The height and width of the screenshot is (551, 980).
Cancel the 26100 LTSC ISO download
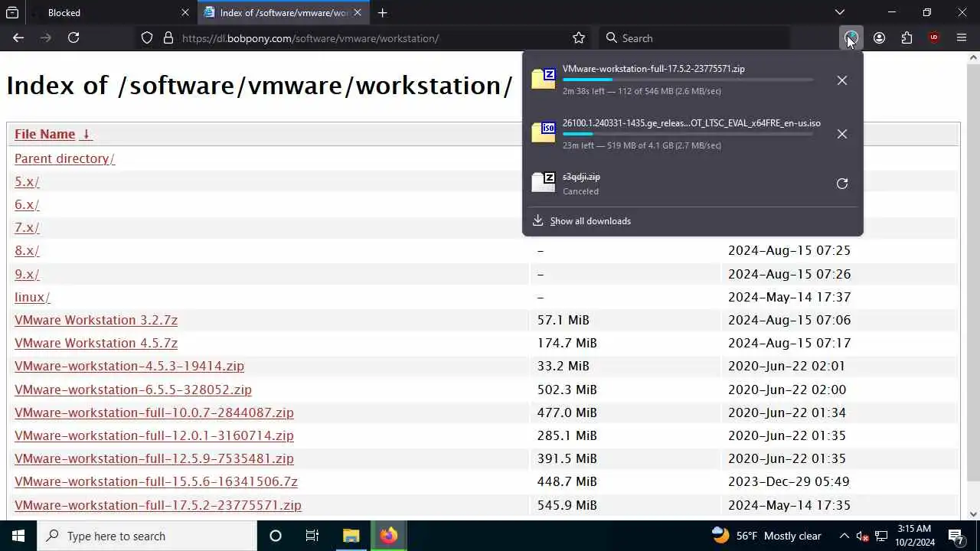[842, 134]
